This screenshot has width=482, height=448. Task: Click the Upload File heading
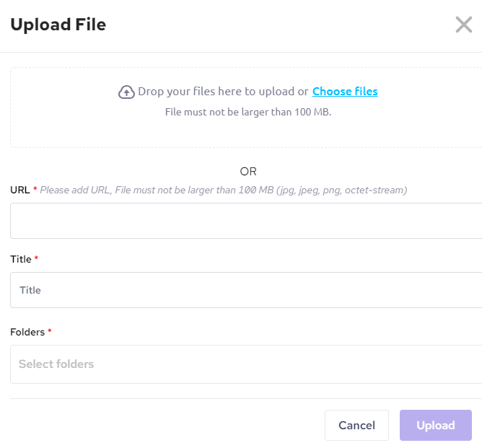(58, 25)
